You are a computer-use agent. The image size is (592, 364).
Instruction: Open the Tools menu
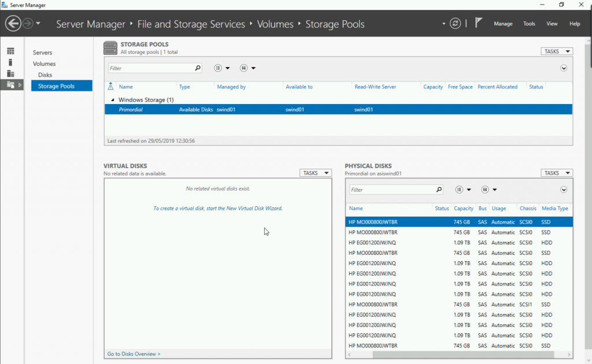click(529, 24)
